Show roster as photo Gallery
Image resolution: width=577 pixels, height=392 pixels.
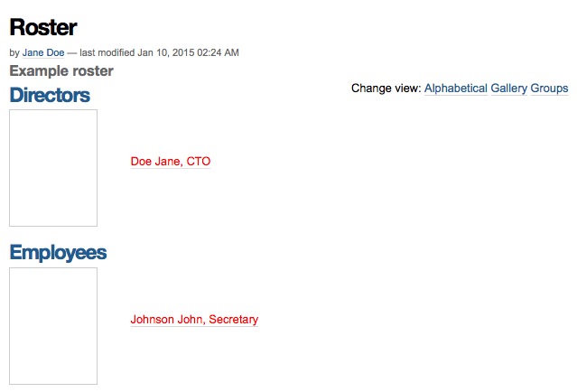click(509, 89)
